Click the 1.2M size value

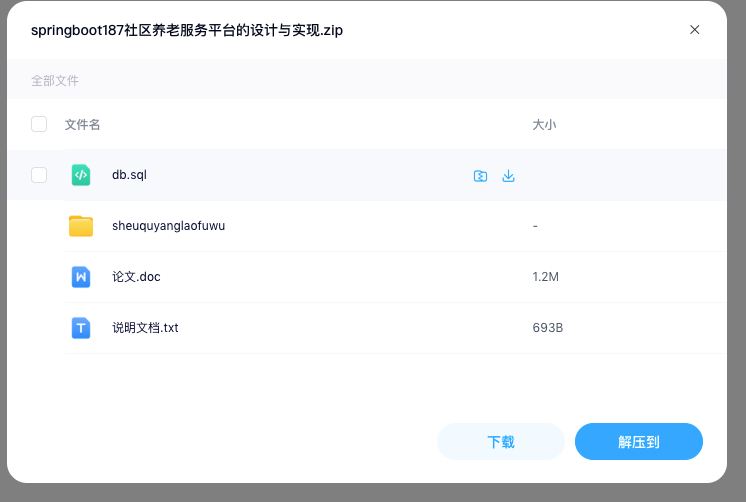546,276
